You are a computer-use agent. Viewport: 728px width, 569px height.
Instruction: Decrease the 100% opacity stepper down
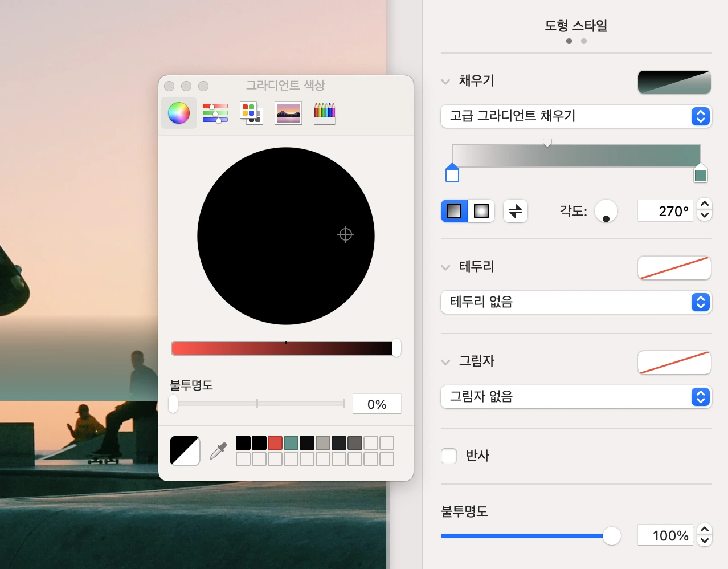[705, 540]
